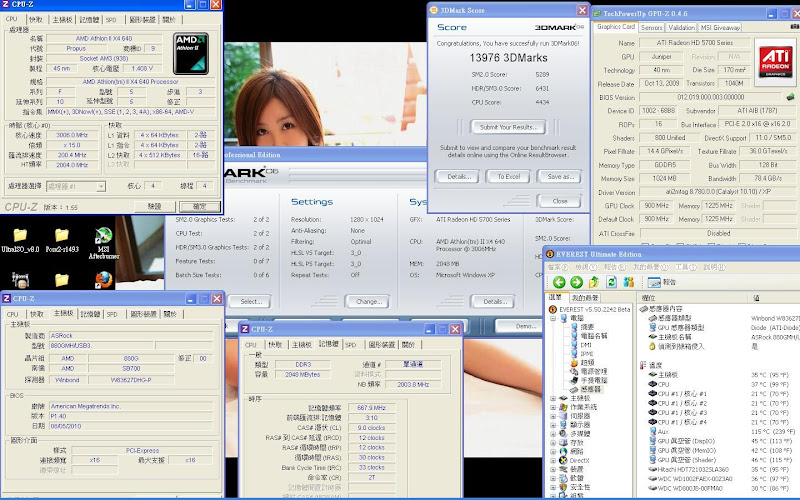Click the validate button in top CPU-Z window

154,206
